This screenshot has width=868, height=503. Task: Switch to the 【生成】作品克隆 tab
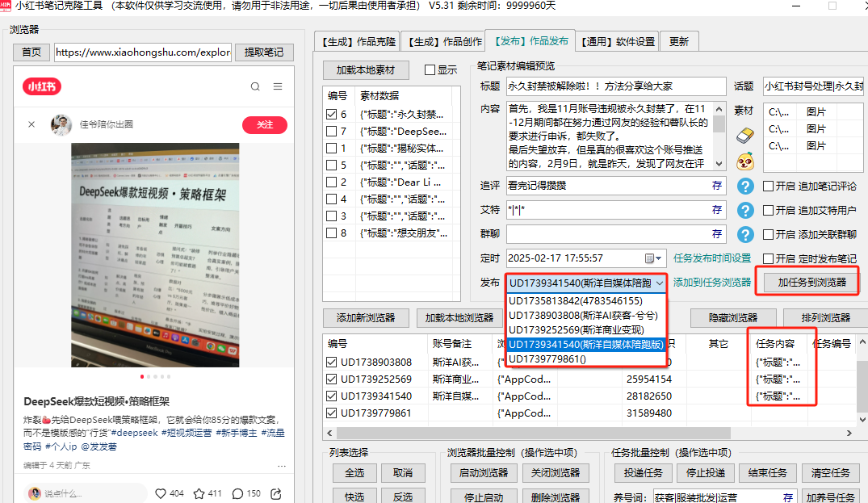(357, 41)
